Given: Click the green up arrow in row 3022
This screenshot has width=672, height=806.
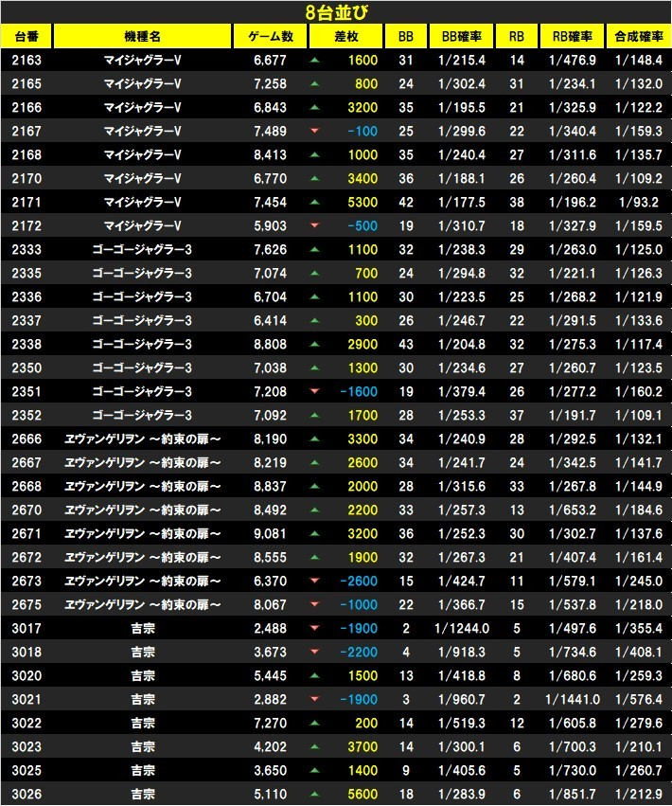Looking at the screenshot, I should point(315,723).
